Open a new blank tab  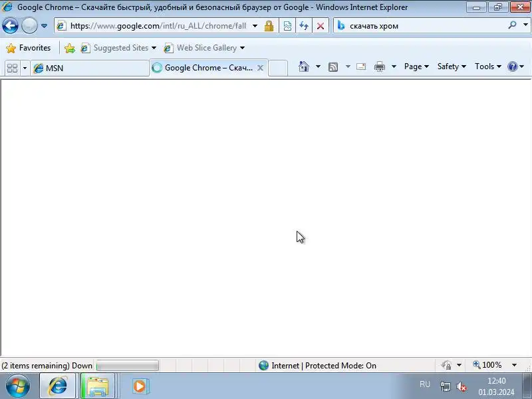(x=278, y=68)
